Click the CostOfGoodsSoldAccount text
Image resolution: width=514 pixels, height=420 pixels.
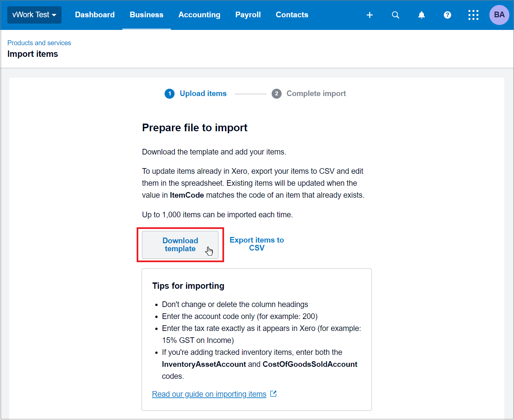tap(310, 364)
